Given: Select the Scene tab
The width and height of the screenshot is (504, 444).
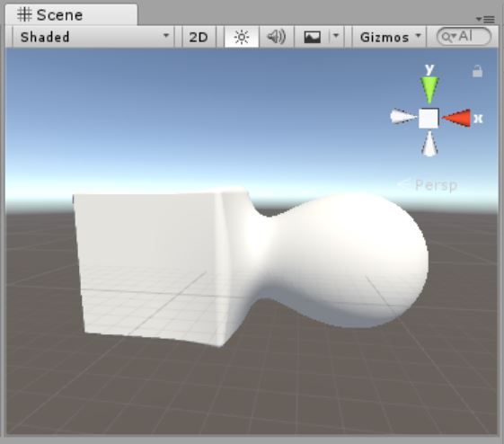Looking at the screenshot, I should tap(71, 14).
